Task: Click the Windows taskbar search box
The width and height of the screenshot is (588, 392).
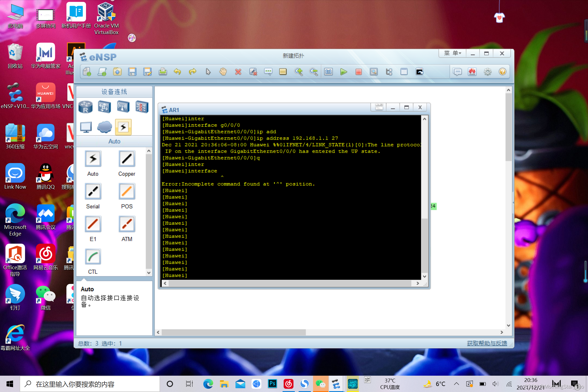Action: click(x=90, y=384)
